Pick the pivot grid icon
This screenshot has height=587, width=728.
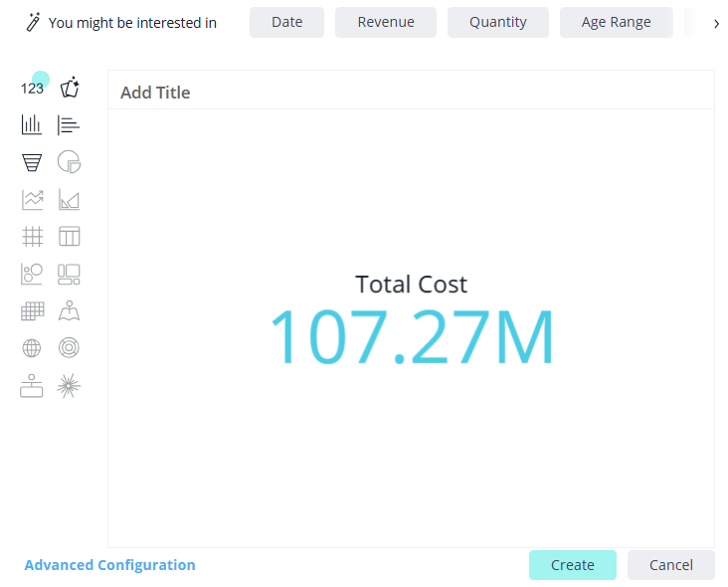(x=32, y=237)
